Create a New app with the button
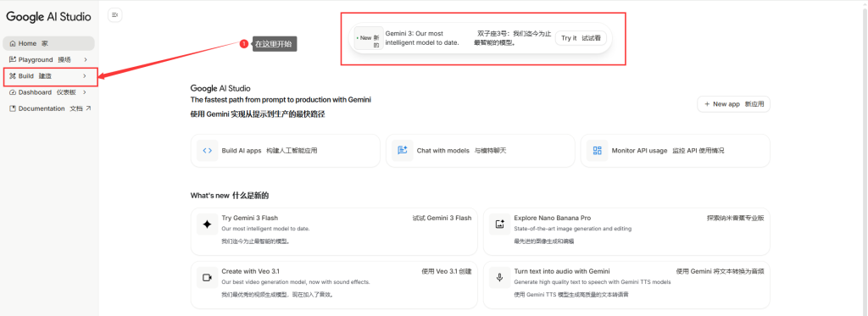868x316 pixels. click(x=733, y=104)
